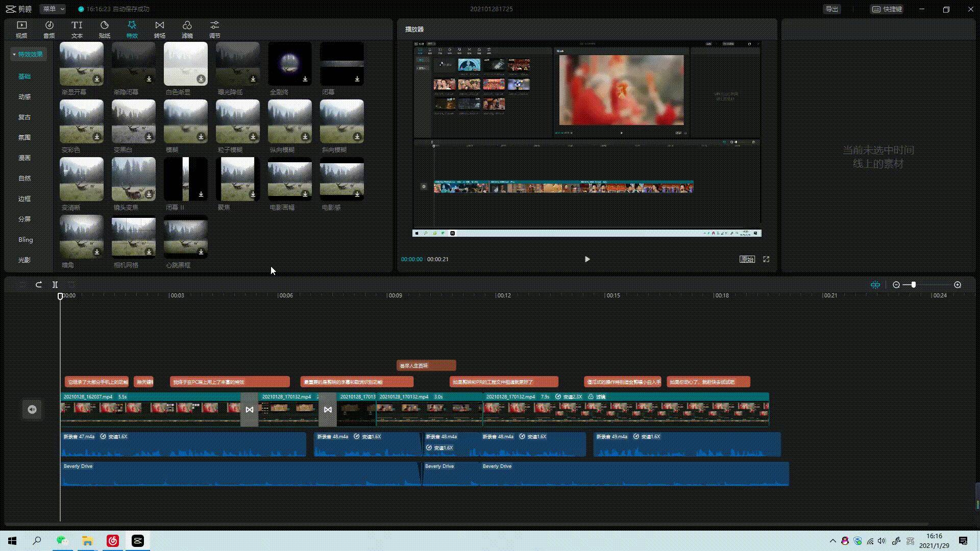Select the 分屏 effects category
Screen dimensions: 980x551
click(24, 219)
